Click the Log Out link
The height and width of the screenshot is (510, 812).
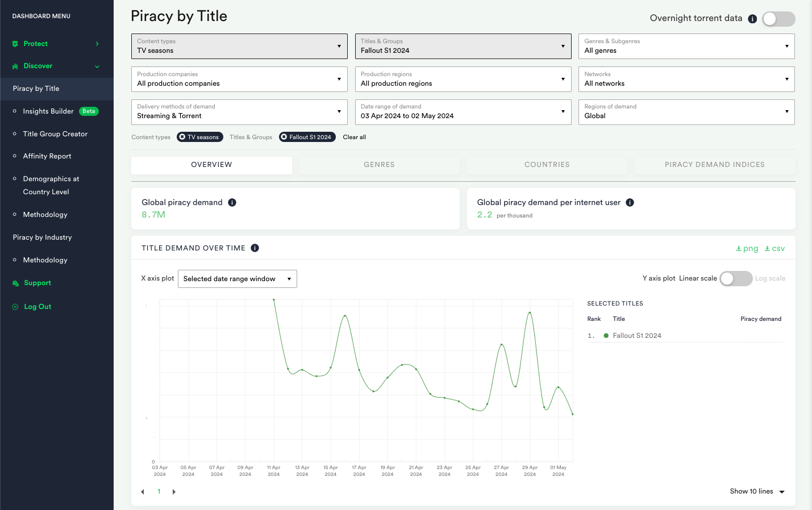pos(38,307)
